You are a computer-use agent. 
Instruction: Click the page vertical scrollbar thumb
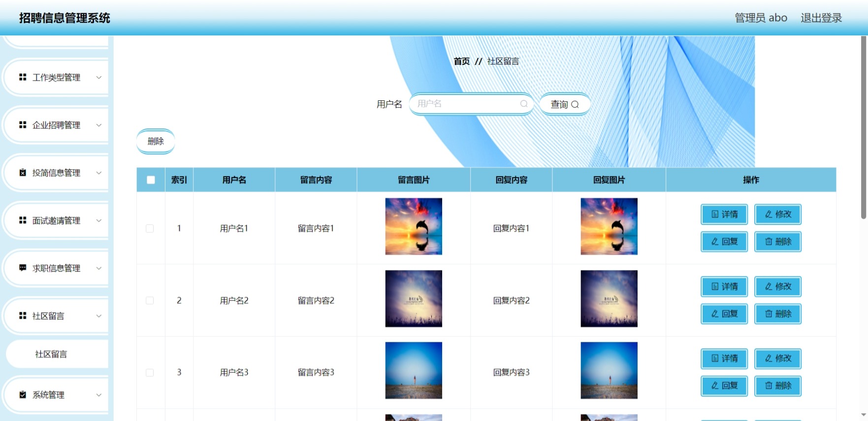(864, 127)
